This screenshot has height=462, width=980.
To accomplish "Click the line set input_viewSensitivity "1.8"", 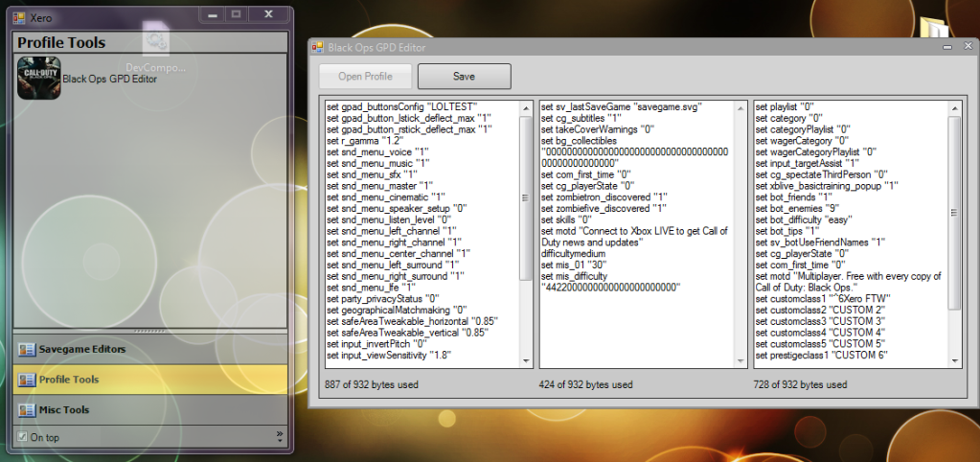I will click(389, 355).
